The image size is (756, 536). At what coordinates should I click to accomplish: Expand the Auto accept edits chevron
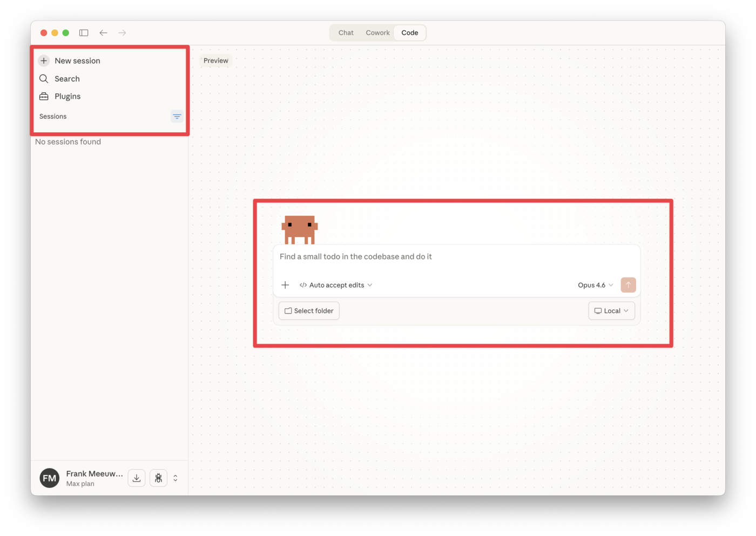370,284
